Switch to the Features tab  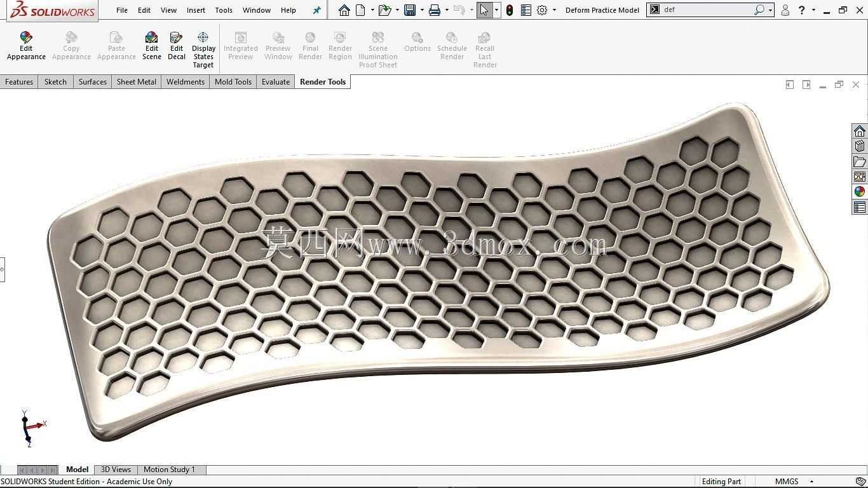[x=19, y=82]
